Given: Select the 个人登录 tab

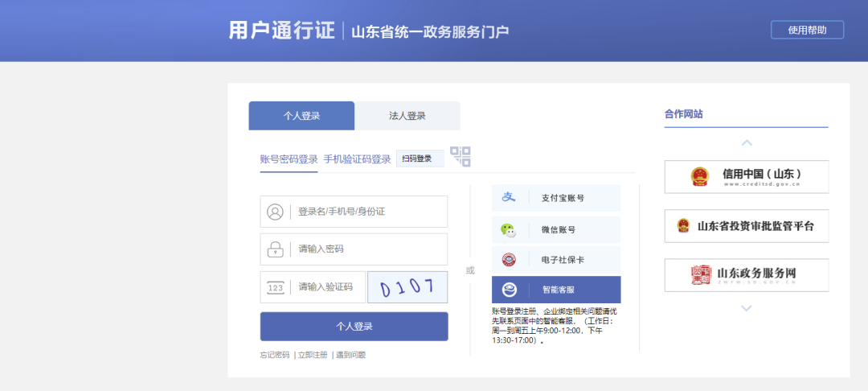Looking at the screenshot, I should [301, 116].
